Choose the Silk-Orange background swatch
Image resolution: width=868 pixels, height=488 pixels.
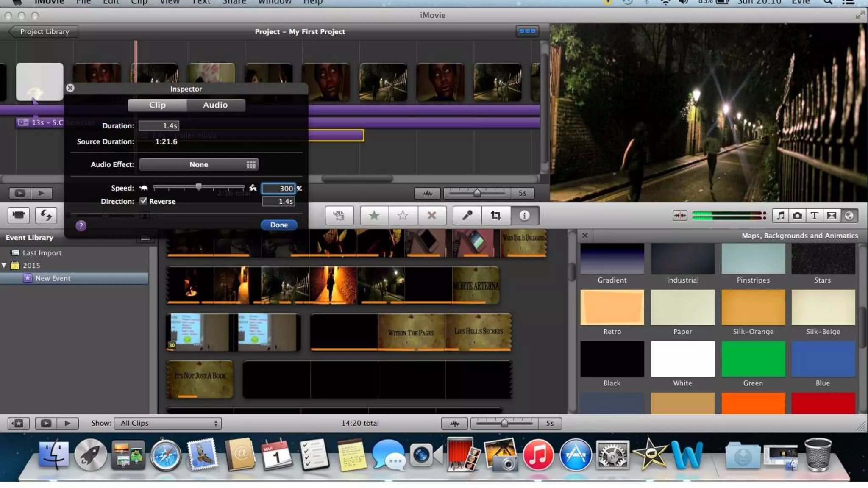[x=753, y=308]
